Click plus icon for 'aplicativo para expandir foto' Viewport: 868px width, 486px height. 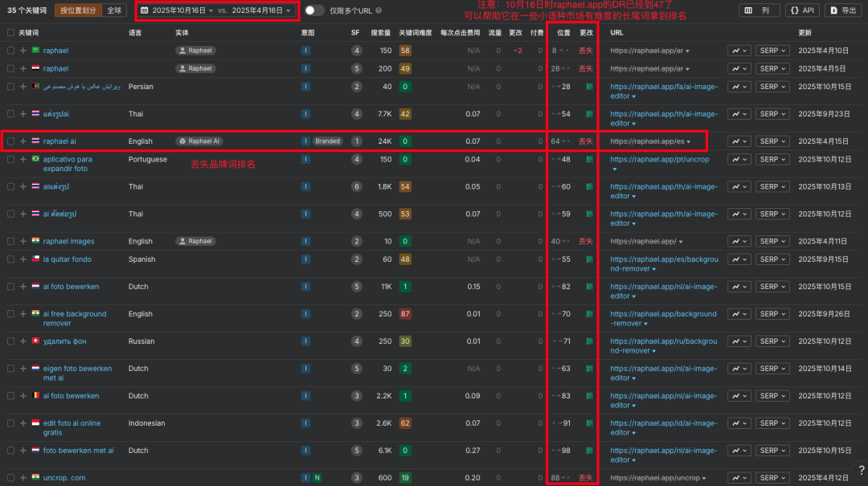pyautogui.click(x=23, y=159)
